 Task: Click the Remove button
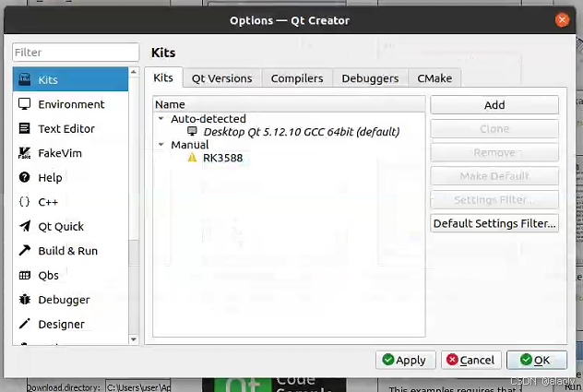pos(494,152)
